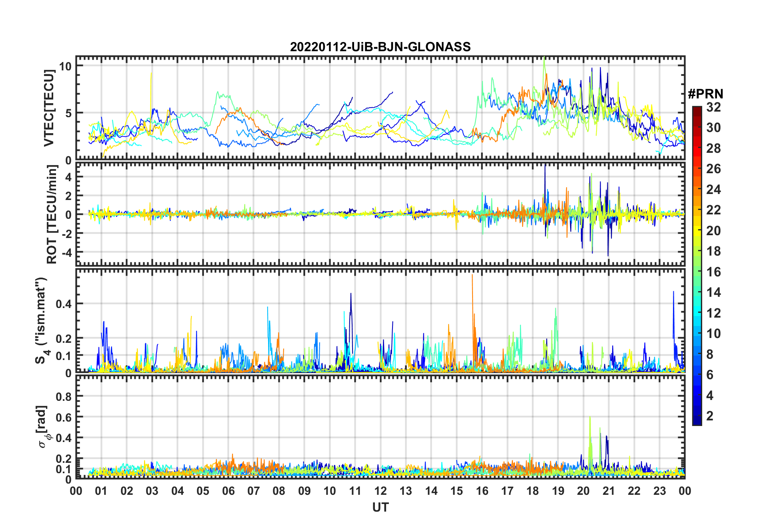Viewport: 761px width, 532px height.
Task: Click the S4 ("ism.mat") axis label
Action: pos(41,320)
